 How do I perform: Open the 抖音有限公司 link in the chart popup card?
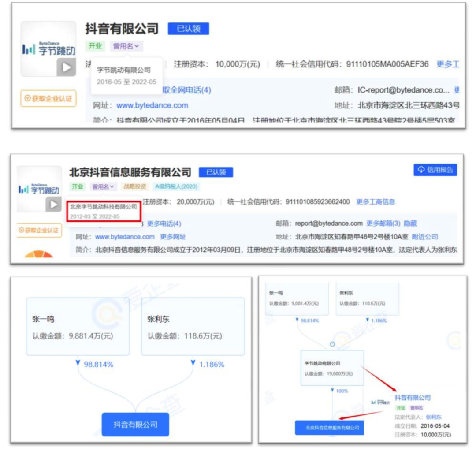click(x=413, y=398)
